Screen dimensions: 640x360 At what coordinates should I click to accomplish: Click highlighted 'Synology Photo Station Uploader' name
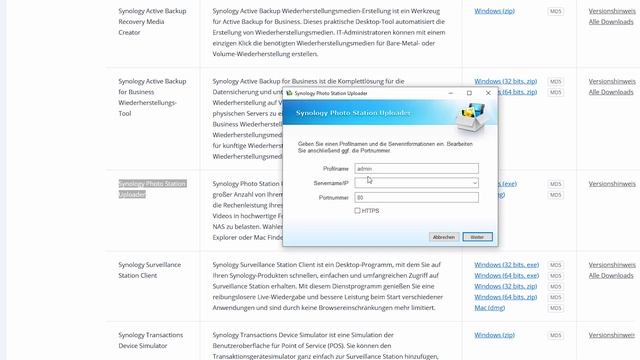coord(152,189)
